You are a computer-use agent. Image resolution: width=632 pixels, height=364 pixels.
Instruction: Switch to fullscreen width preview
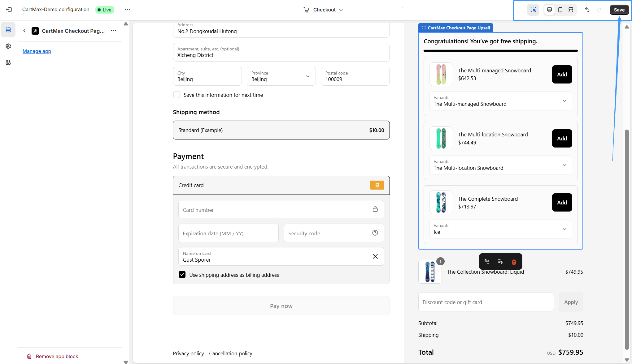571,10
